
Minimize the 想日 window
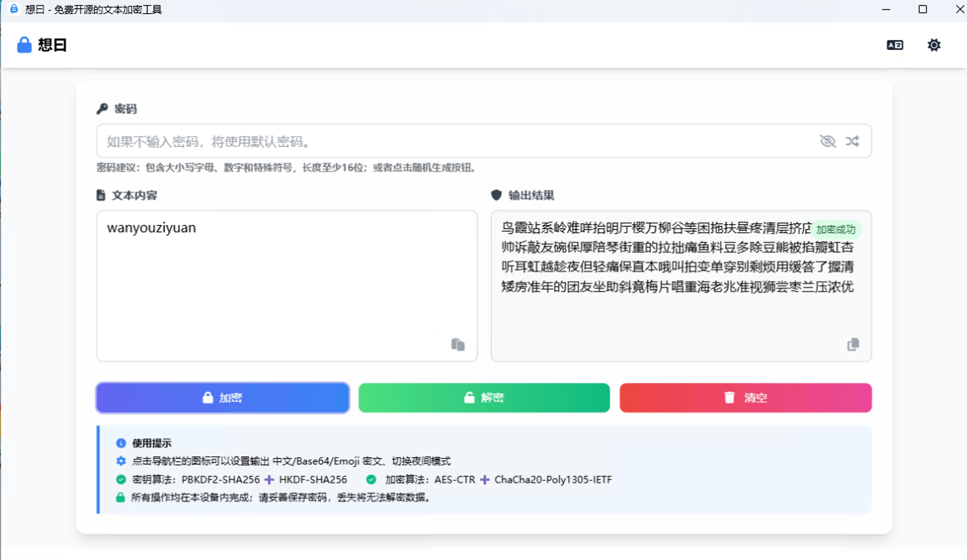pos(886,9)
